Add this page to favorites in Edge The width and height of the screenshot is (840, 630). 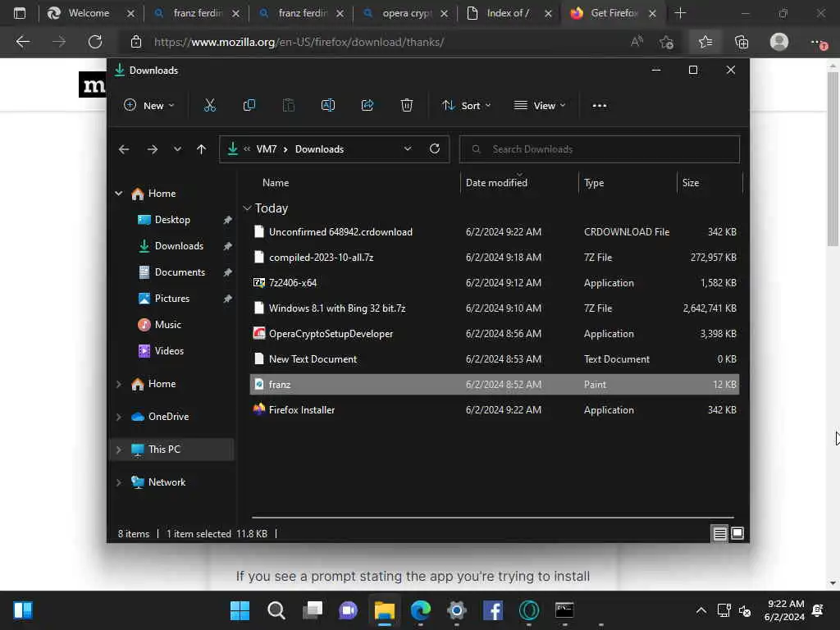pos(666,42)
